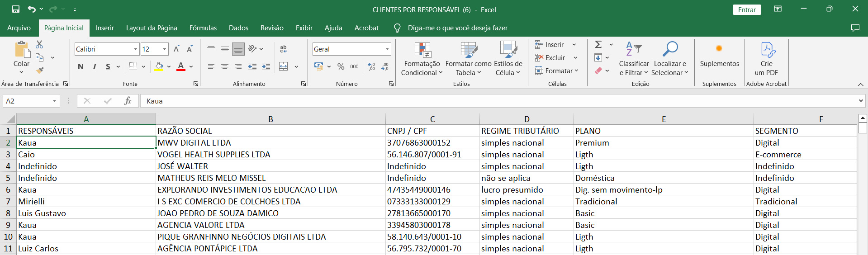Align text right
The width and height of the screenshot is (868, 255).
[238, 66]
